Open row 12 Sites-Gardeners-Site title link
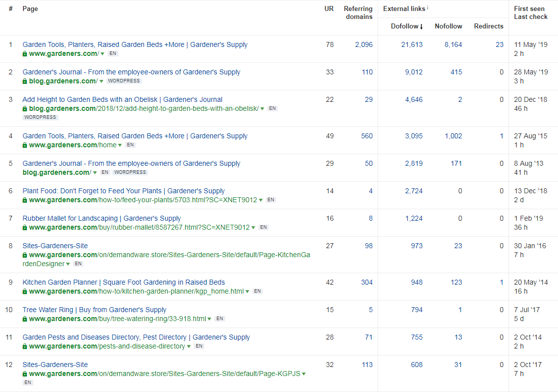Image resolution: width=558 pixels, height=392 pixels. [55, 365]
